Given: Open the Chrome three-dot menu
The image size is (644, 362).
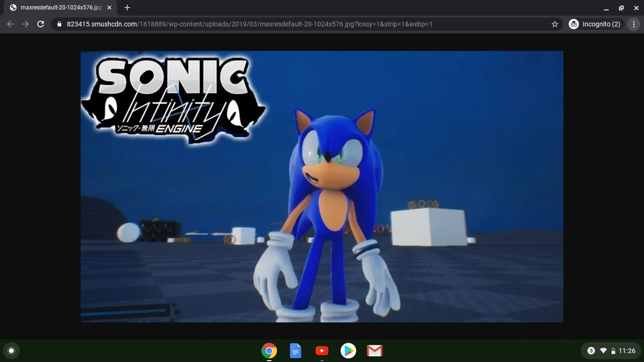Looking at the screenshot, I should (x=635, y=24).
